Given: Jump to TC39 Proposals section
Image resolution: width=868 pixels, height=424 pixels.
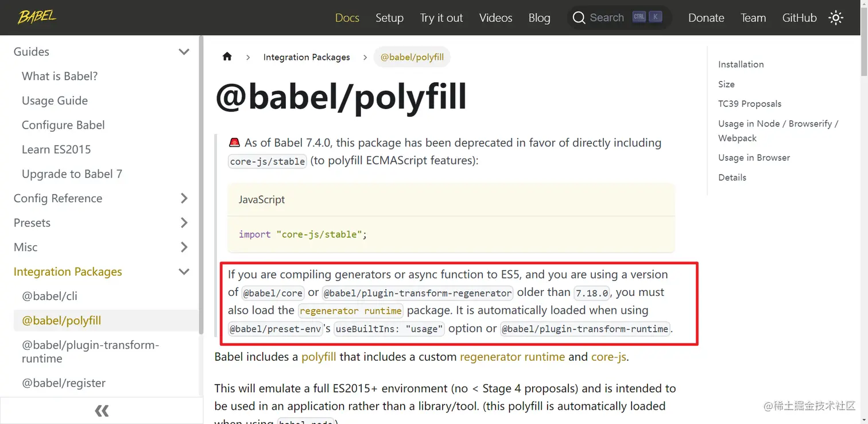Looking at the screenshot, I should [750, 104].
